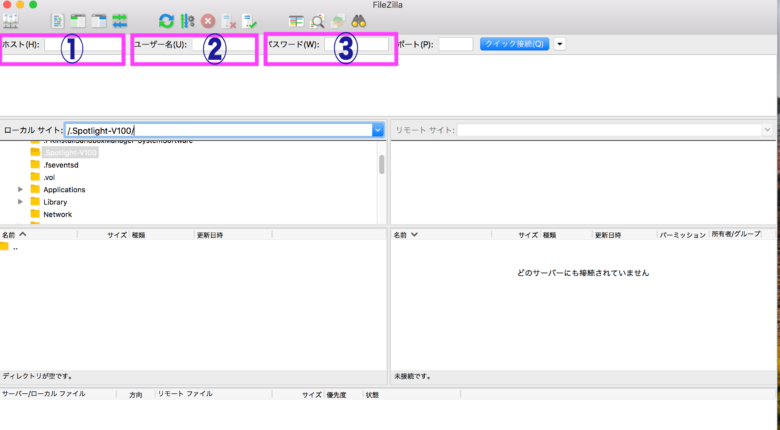Refresh the file lists with green arrows icon
The height and width of the screenshot is (430, 780).
(166, 21)
